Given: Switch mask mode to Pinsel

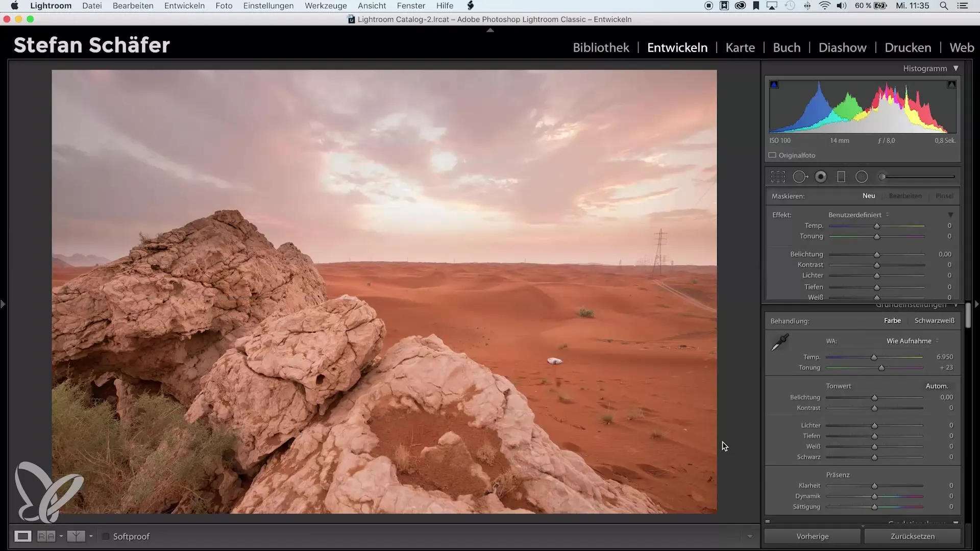Looking at the screenshot, I should (944, 196).
